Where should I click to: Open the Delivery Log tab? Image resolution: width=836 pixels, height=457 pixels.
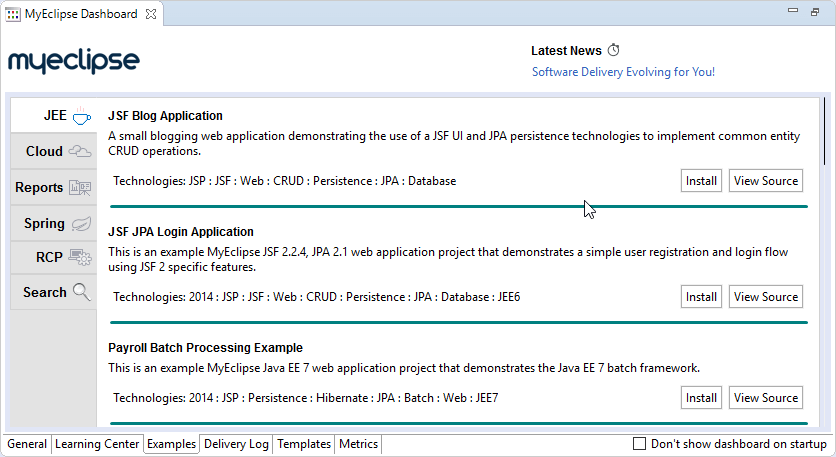(237, 444)
